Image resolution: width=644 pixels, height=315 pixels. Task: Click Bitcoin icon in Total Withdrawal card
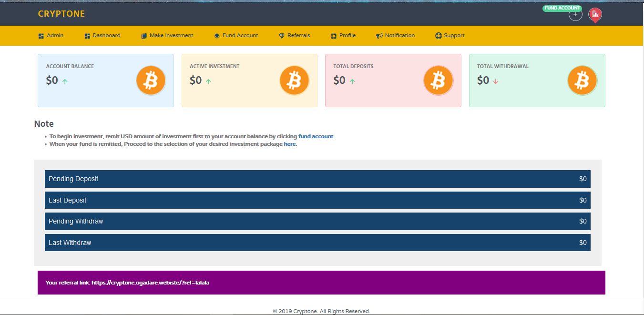coord(582,80)
